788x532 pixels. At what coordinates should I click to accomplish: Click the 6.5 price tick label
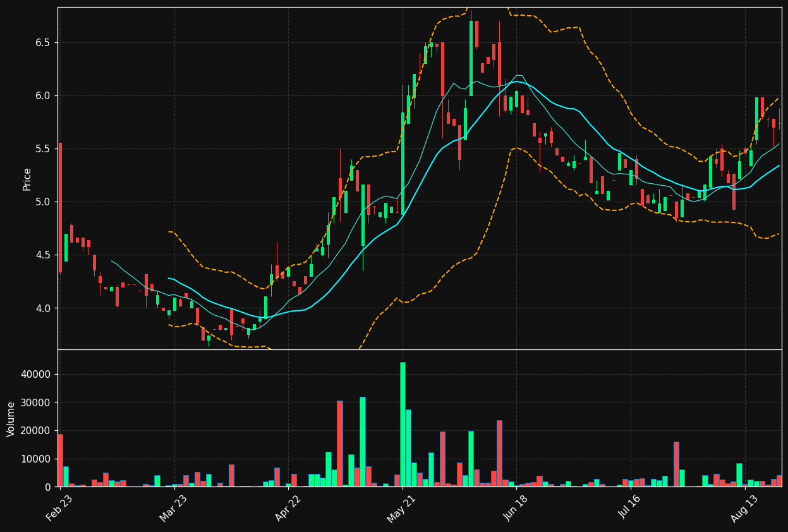[x=44, y=43]
